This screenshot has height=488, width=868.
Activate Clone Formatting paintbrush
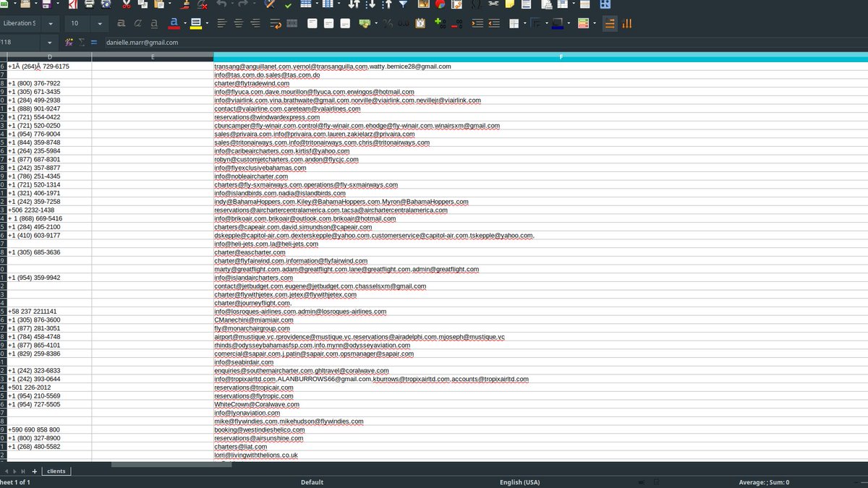[185, 4]
